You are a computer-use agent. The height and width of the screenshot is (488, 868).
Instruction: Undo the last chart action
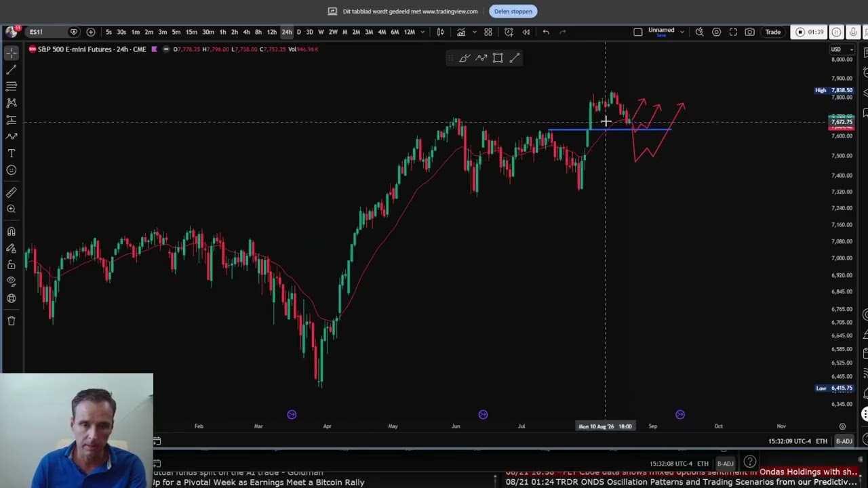tap(546, 32)
